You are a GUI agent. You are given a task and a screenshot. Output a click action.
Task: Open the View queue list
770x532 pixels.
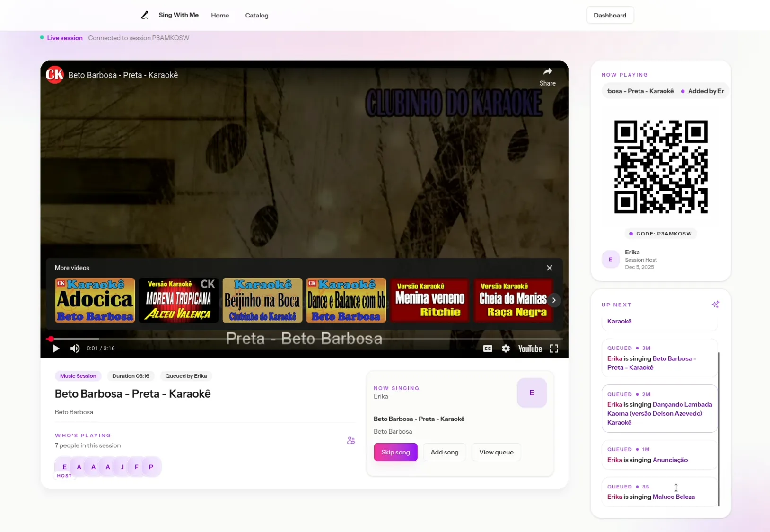(496, 452)
